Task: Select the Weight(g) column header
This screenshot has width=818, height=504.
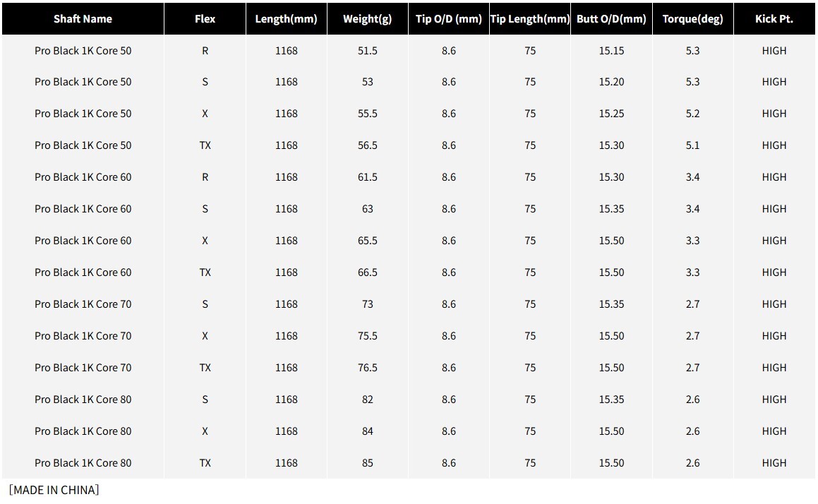Action: 367,19
